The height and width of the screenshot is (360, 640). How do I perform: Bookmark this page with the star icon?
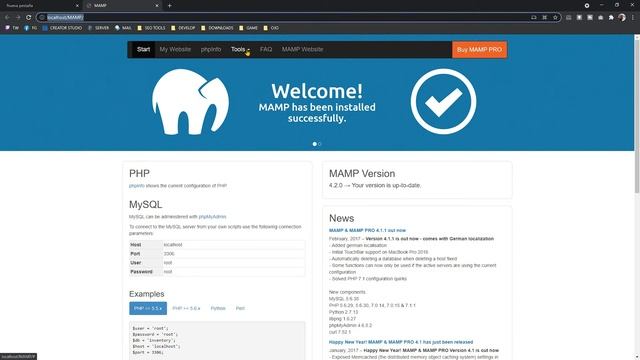coord(555,18)
